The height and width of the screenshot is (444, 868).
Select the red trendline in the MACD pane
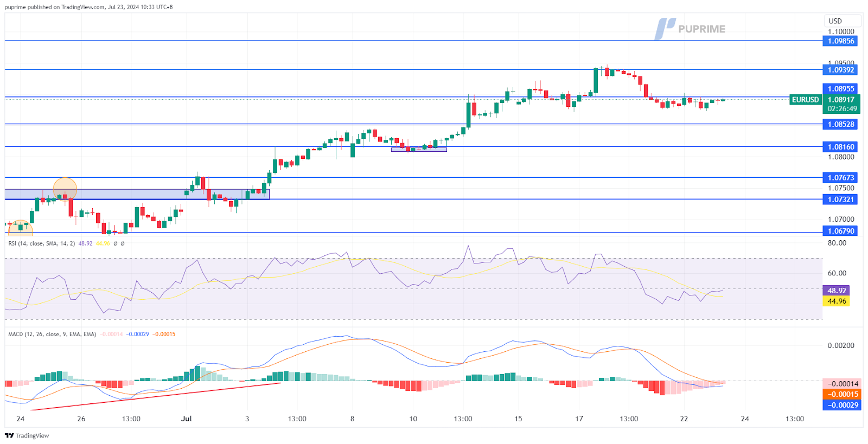point(156,397)
